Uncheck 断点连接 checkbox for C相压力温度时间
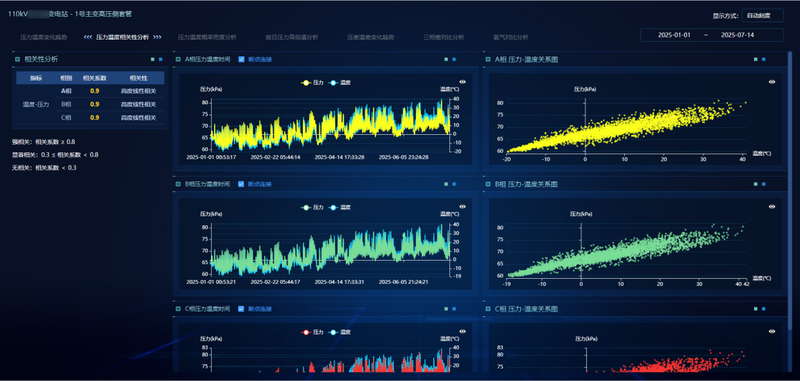 point(241,309)
